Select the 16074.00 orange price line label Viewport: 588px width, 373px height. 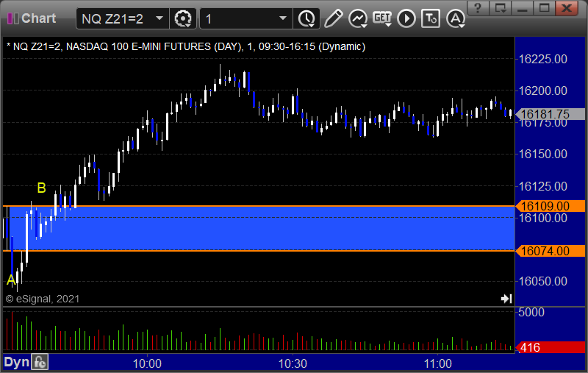coord(550,251)
